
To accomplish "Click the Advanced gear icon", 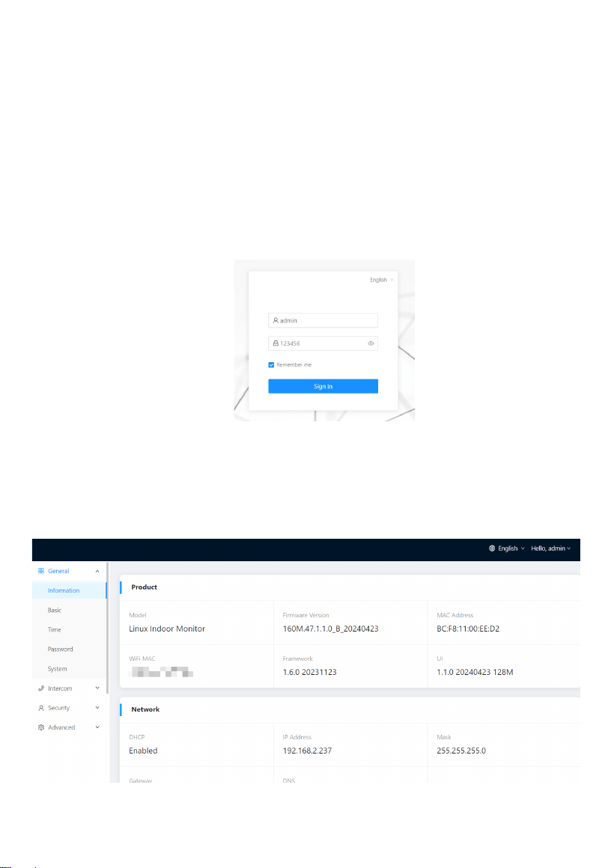I will coord(41,727).
